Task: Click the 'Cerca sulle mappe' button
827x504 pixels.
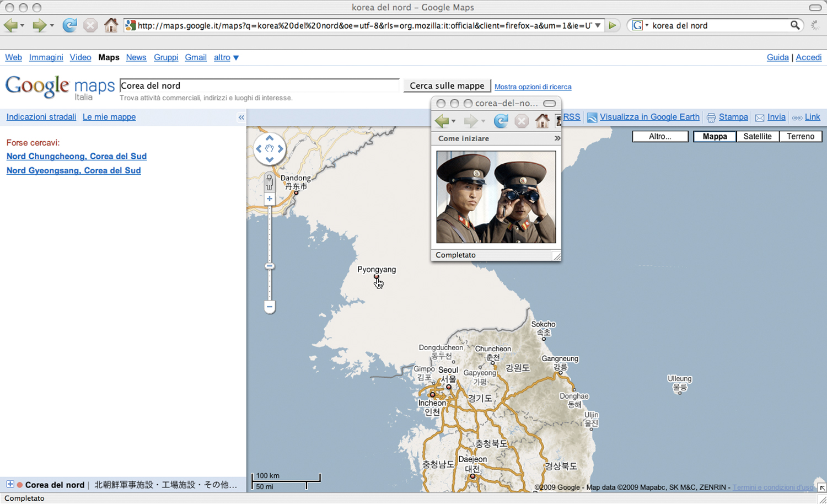Action: pyautogui.click(x=447, y=85)
